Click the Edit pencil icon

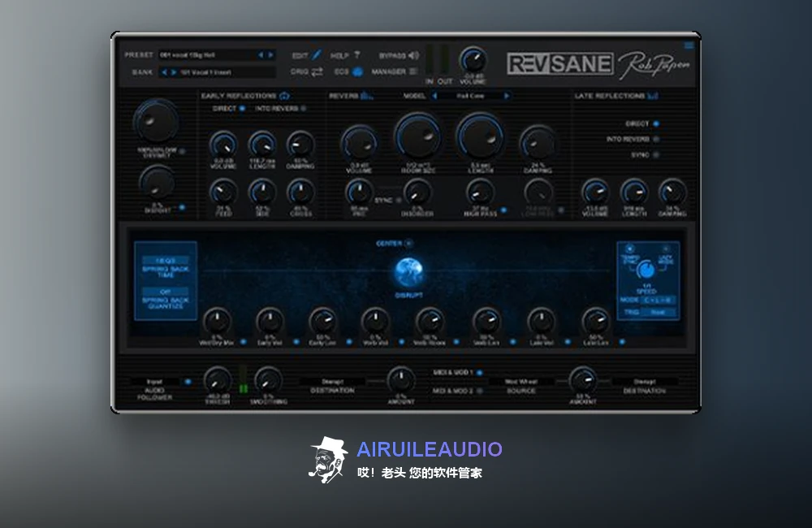[x=317, y=55]
